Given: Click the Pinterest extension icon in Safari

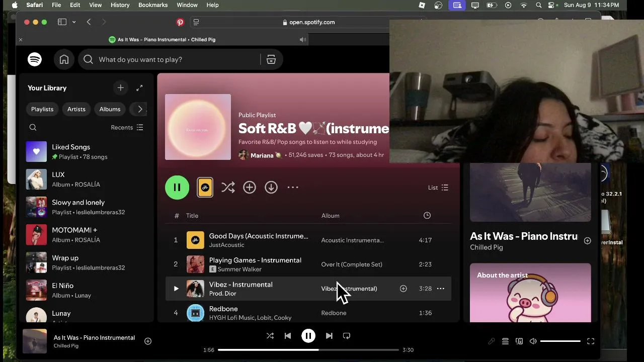Looking at the screenshot, I should pos(180,22).
